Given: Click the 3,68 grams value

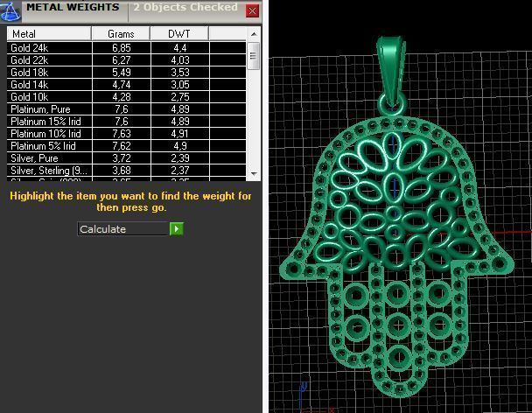Looking at the screenshot, I should coord(122,170).
